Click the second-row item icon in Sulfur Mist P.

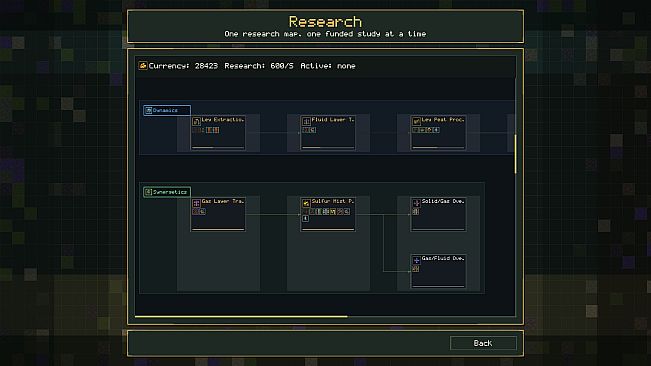(305, 218)
